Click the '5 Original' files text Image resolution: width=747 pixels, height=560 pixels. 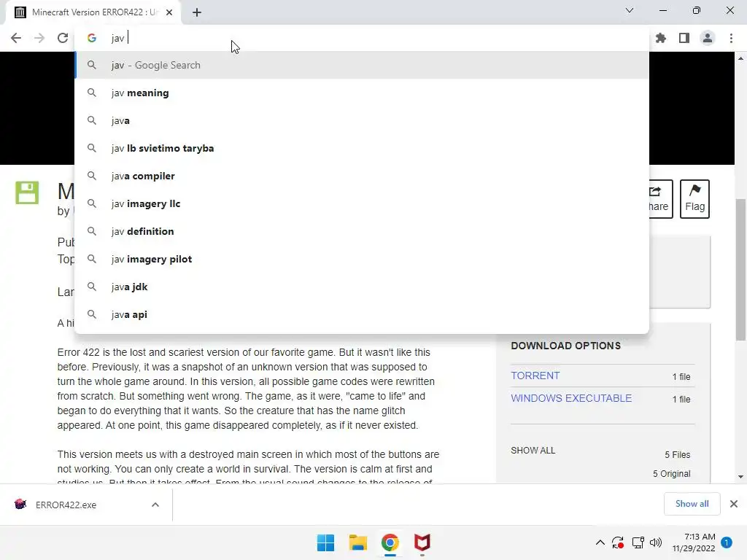point(671,474)
